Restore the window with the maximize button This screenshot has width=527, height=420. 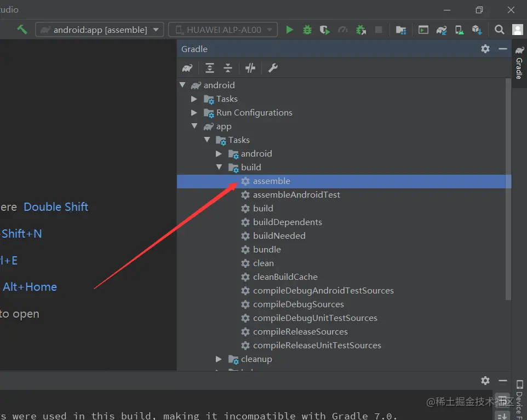[479, 10]
